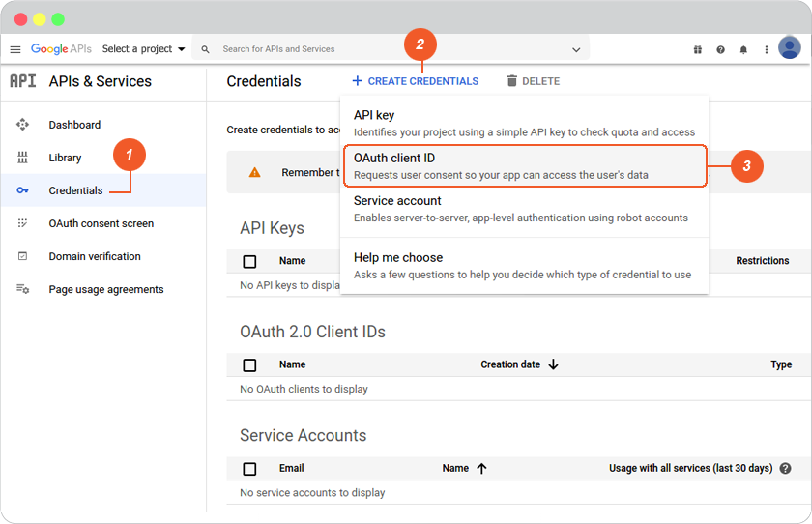Open OAuth consent screen page
Image resolution: width=812 pixels, height=524 pixels.
[101, 223]
